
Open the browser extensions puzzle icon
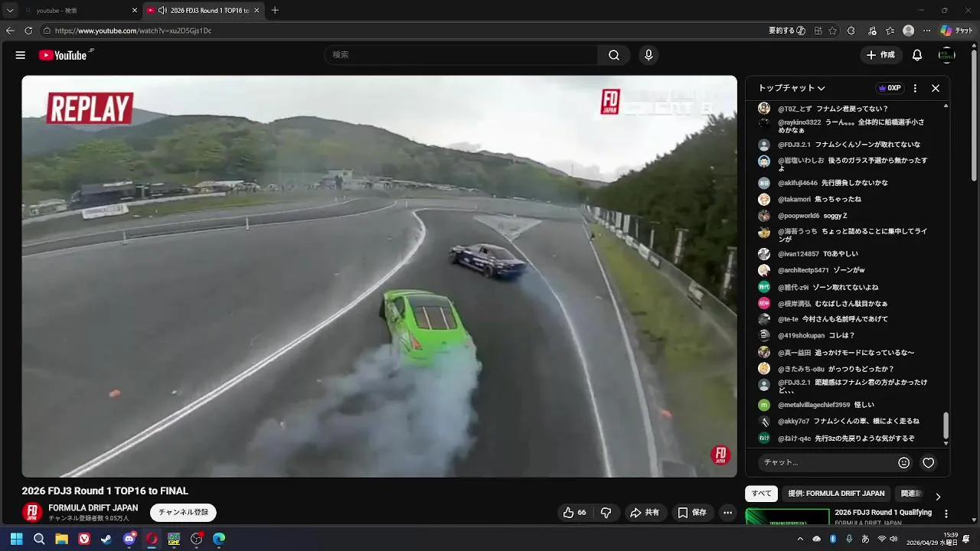click(x=851, y=31)
